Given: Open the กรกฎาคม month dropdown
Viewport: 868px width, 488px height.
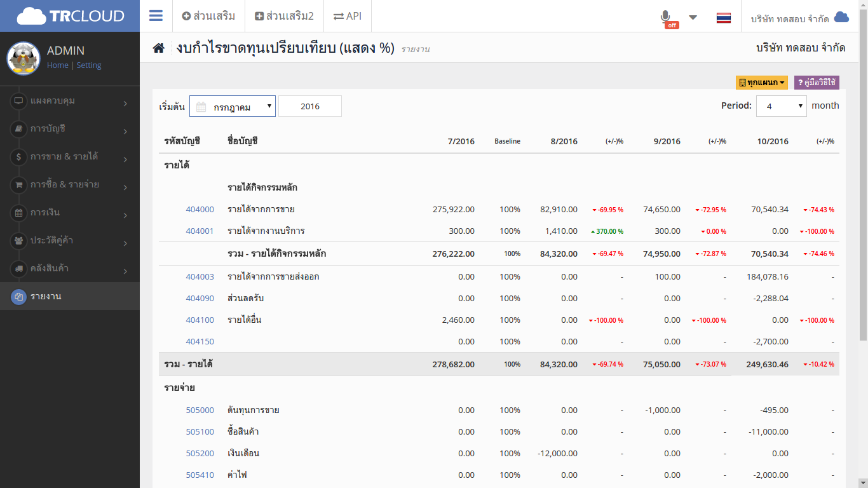Looking at the screenshot, I should (232, 105).
